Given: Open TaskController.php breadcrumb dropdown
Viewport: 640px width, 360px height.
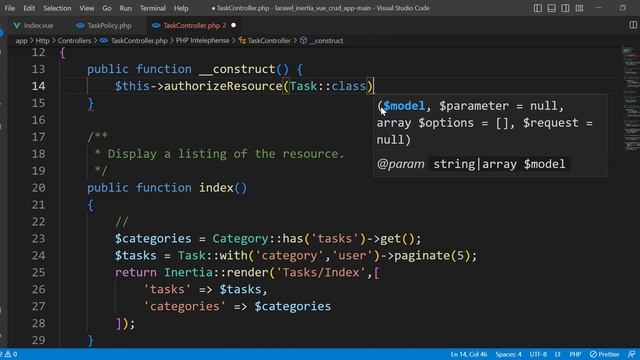Looking at the screenshot, I should coord(139,41).
